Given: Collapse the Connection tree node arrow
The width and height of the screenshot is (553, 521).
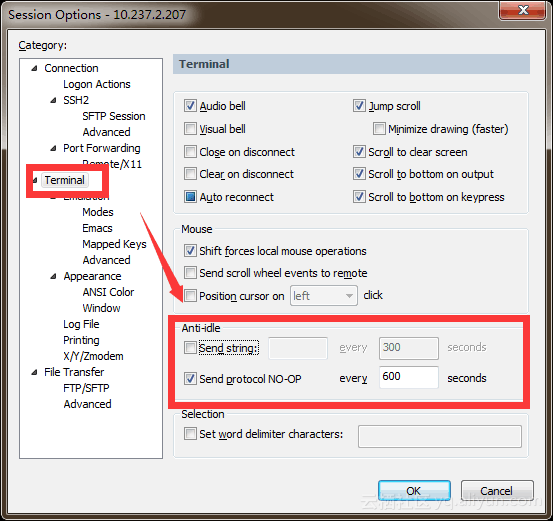Looking at the screenshot, I should coord(34,68).
